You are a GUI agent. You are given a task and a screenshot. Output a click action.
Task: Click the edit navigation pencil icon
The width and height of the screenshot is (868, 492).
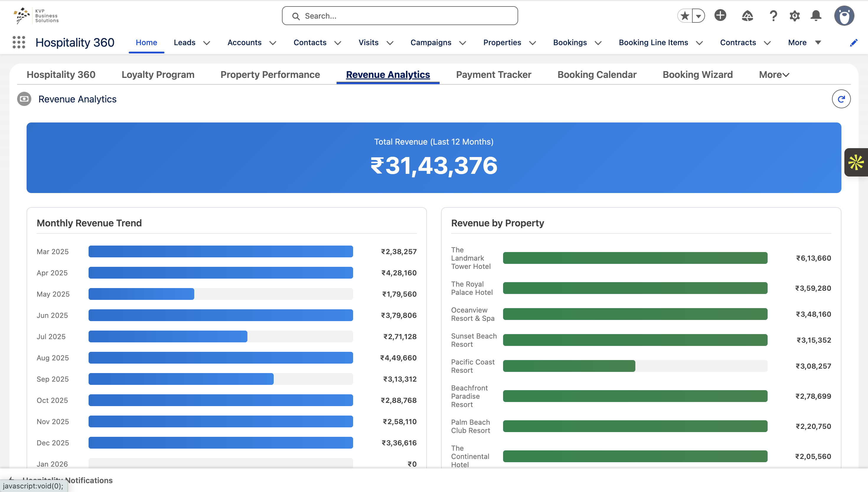pos(854,43)
